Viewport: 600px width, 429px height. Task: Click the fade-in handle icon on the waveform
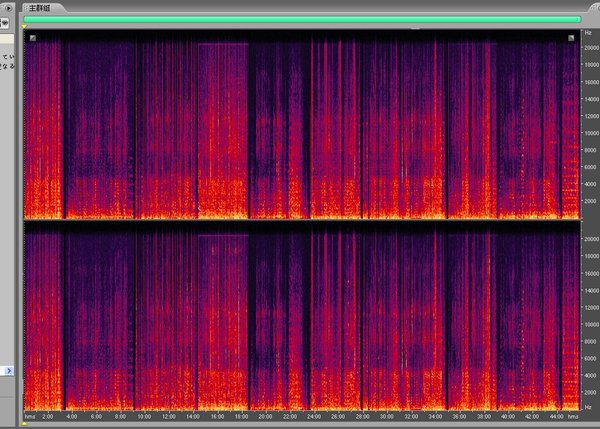point(33,38)
